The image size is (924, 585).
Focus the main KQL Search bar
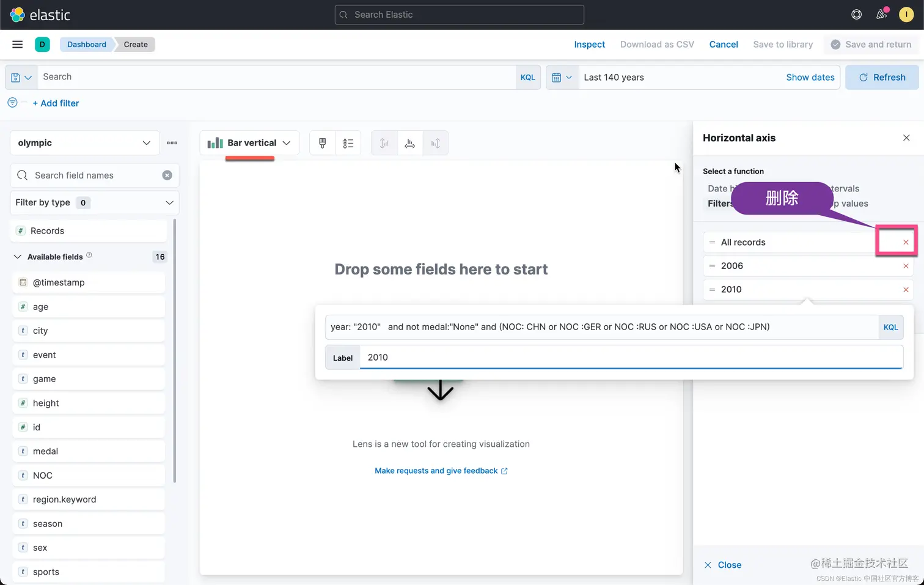tap(278, 78)
